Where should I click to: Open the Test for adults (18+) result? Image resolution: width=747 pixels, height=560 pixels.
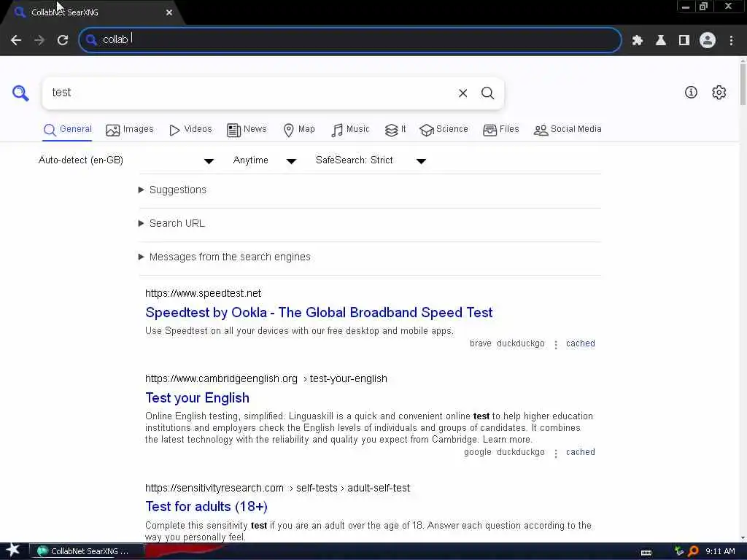(x=206, y=506)
